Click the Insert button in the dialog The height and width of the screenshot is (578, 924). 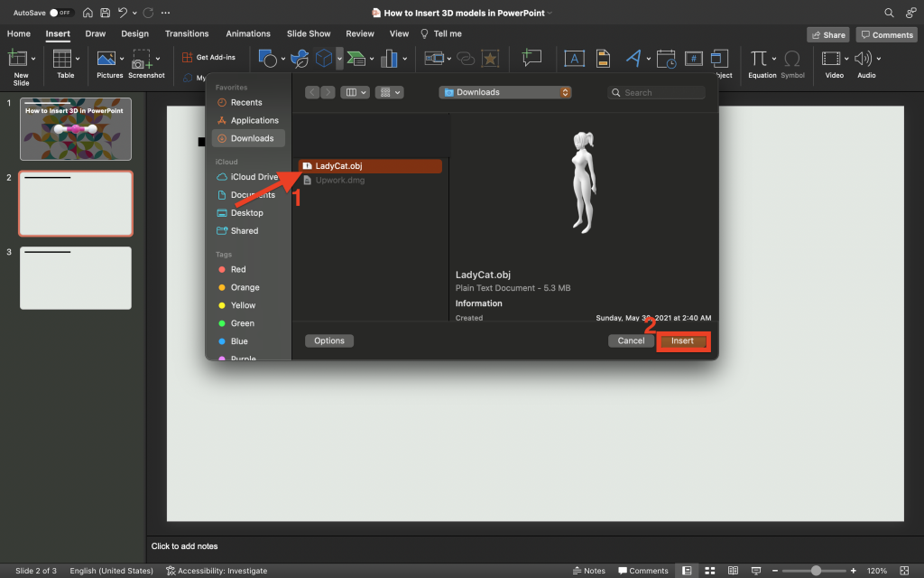683,340
